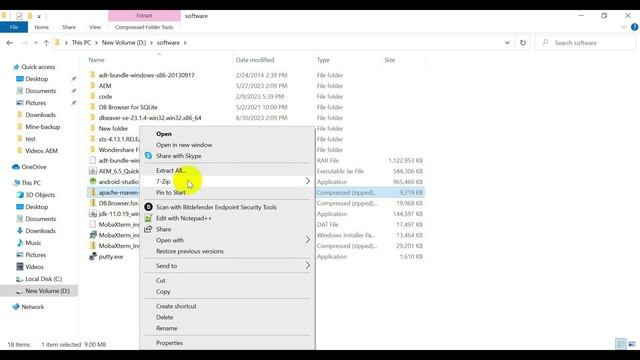Choose Copy from the context menu
This screenshot has height=360, width=640.
pos(163,292)
